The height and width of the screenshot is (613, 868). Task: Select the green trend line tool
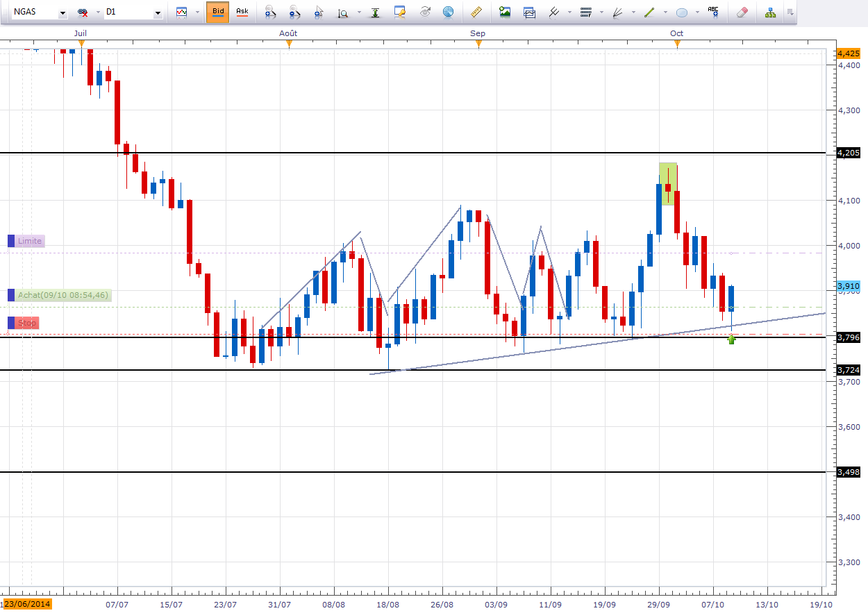click(x=649, y=12)
